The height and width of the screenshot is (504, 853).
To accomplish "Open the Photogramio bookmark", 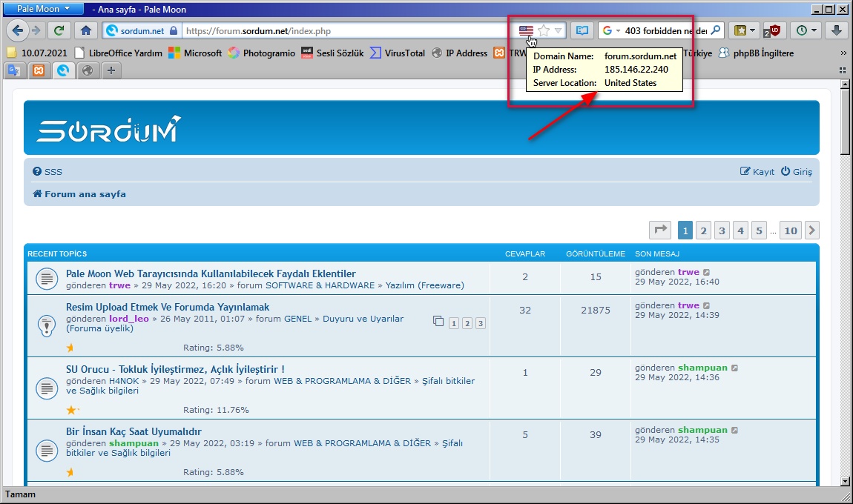I will click(262, 53).
